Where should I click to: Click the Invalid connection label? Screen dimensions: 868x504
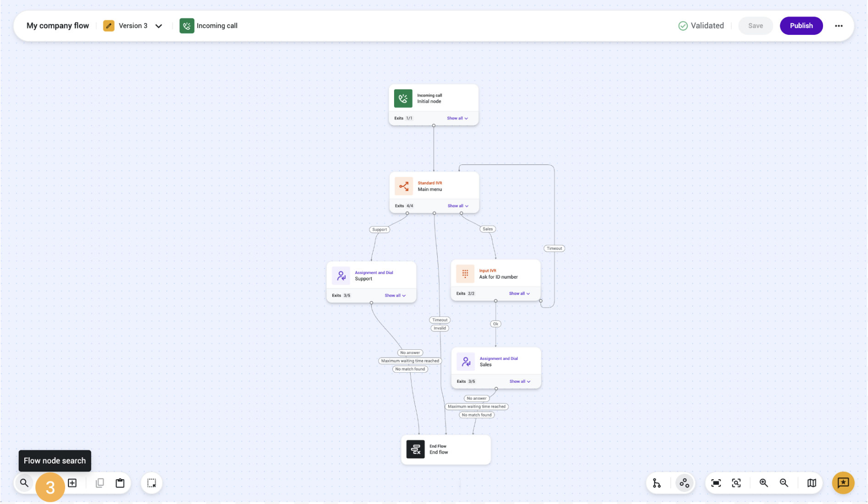pos(440,328)
